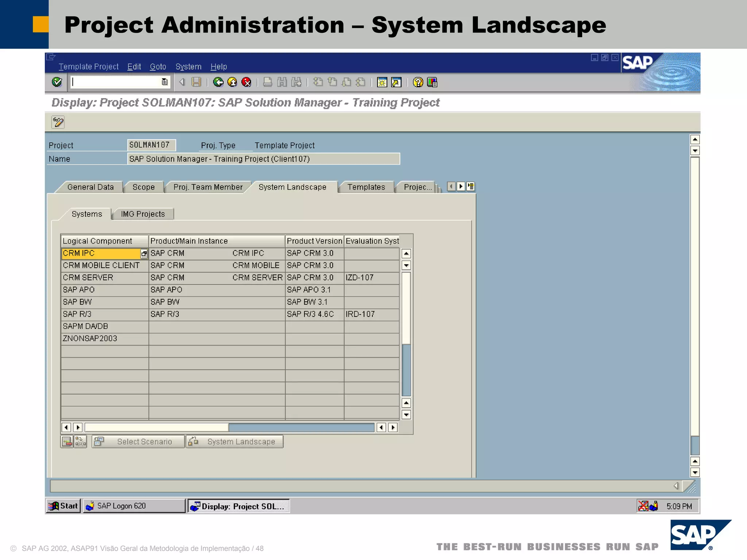Open the Goto menu

[x=158, y=67]
